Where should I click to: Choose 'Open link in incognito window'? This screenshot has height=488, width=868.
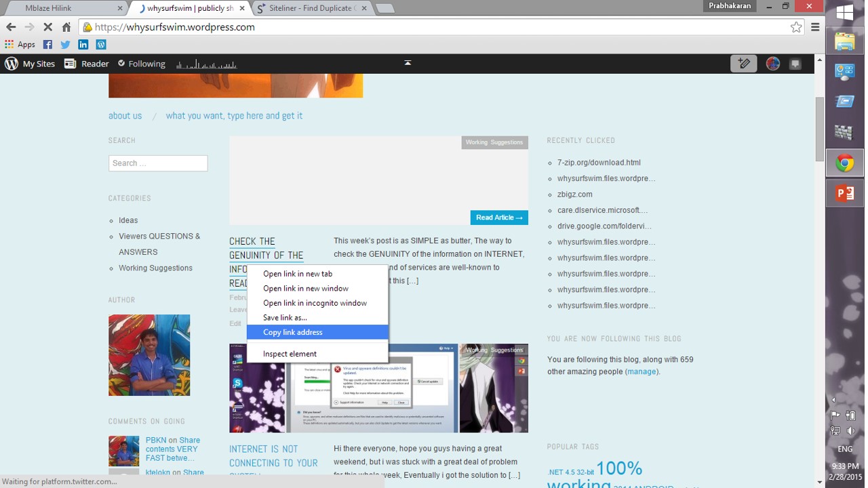(x=315, y=303)
